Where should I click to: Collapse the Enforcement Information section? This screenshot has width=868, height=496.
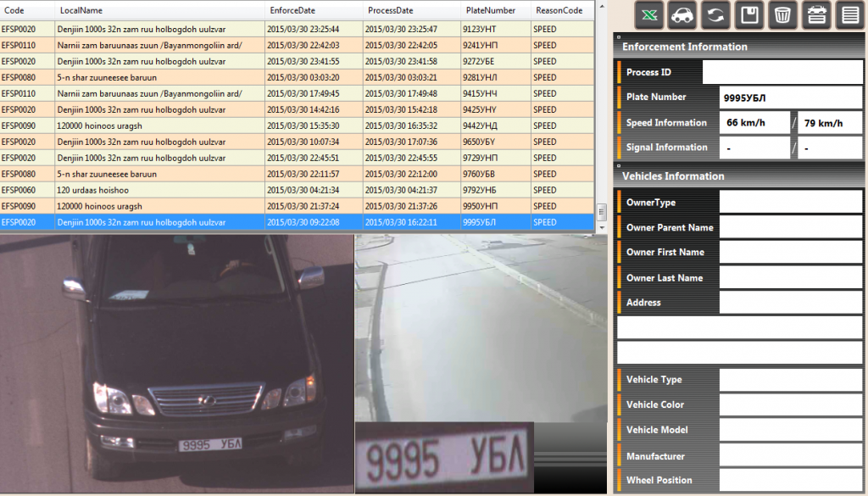tap(620, 38)
